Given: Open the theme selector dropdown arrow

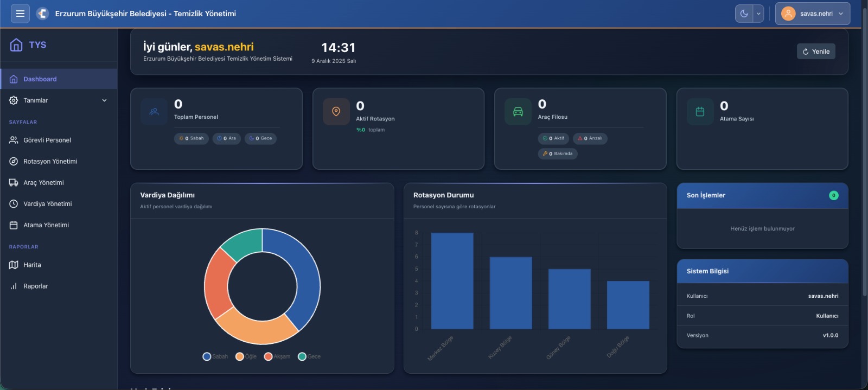Looking at the screenshot, I should tap(758, 14).
